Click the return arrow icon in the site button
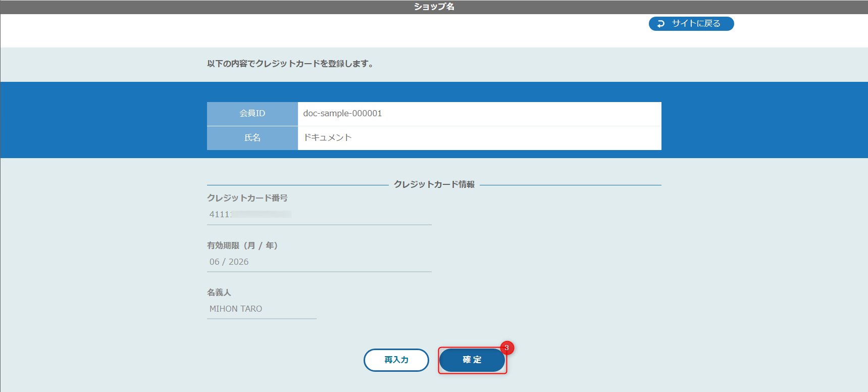Screen dimensions: 868x392 pos(660,24)
